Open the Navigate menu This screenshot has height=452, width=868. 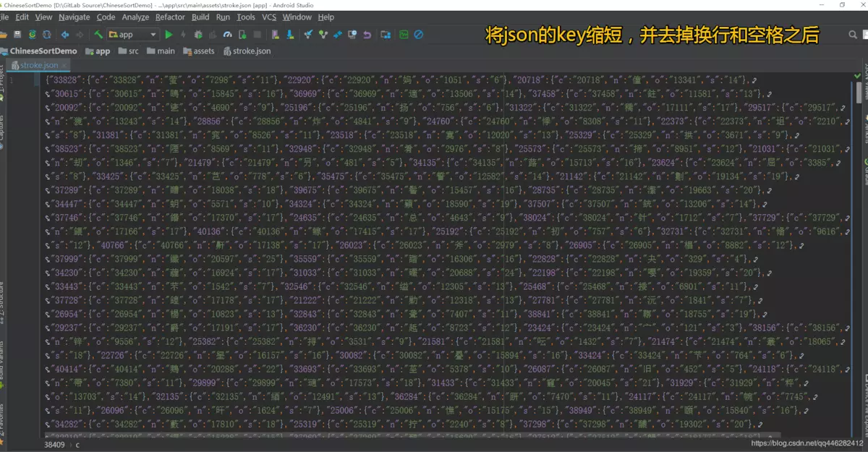(75, 17)
